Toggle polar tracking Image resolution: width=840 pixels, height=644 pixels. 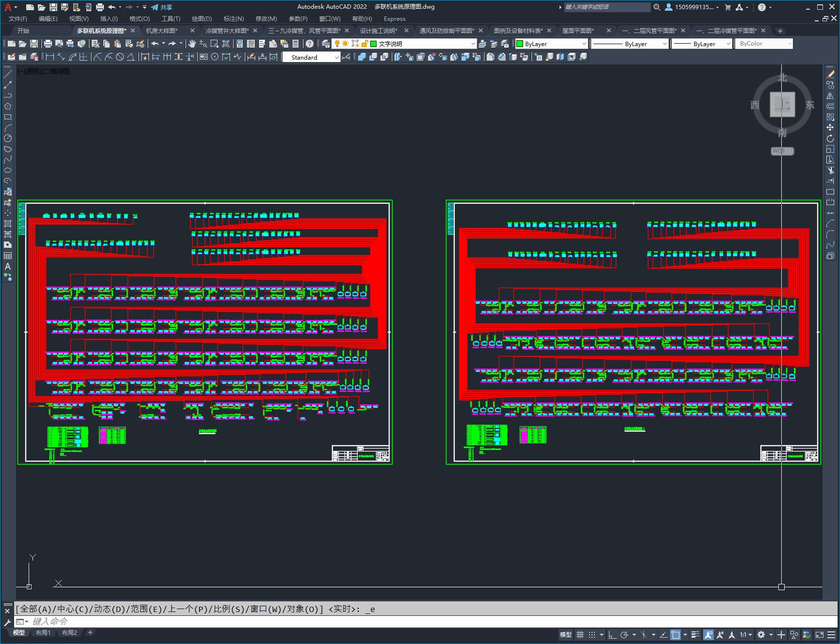625,634
